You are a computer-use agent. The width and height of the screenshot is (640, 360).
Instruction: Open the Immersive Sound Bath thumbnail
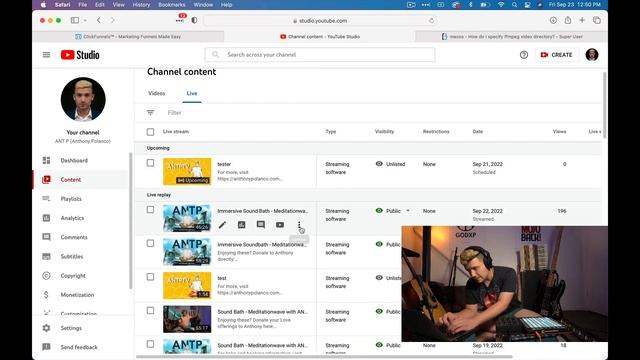pyautogui.click(x=187, y=218)
